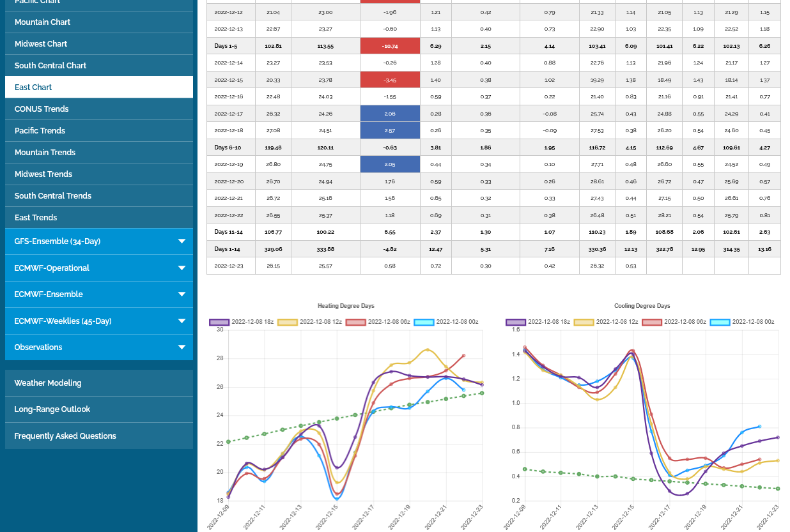This screenshot has width=790, height=532.
Task: Click the yellow 12z swatch in Cooling legend
Action: click(x=584, y=323)
